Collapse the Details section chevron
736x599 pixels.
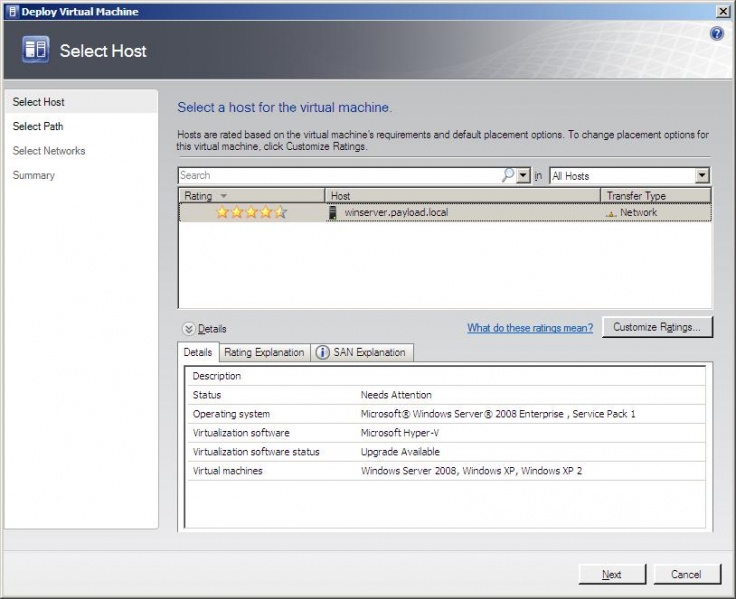[188, 328]
